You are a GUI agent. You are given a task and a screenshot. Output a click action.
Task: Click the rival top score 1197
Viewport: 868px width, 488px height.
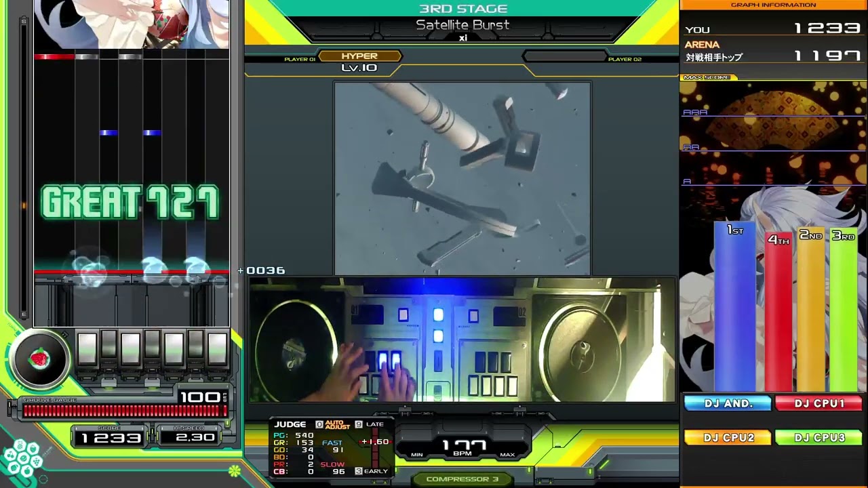click(827, 56)
